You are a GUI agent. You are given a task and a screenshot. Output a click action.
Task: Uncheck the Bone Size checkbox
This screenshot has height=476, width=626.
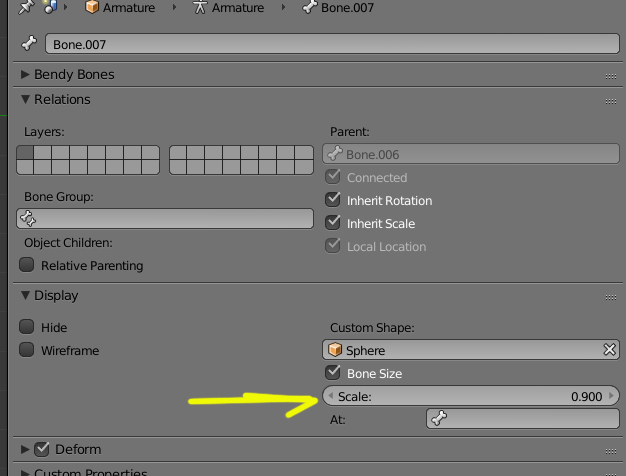tap(333, 373)
